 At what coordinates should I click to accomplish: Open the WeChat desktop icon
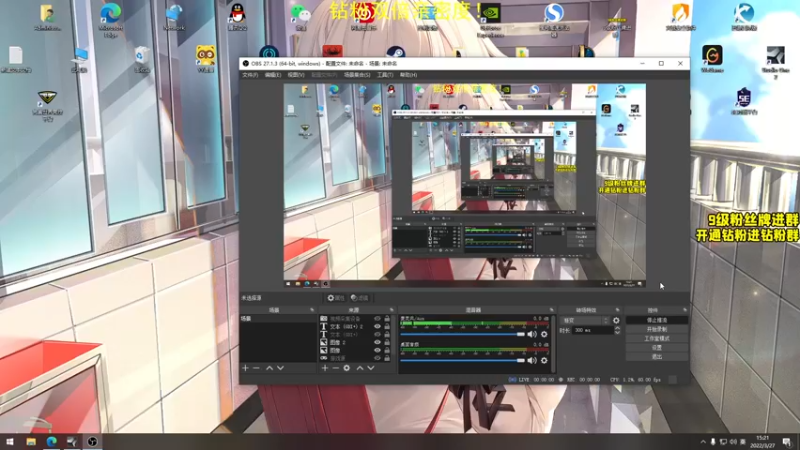click(x=301, y=17)
